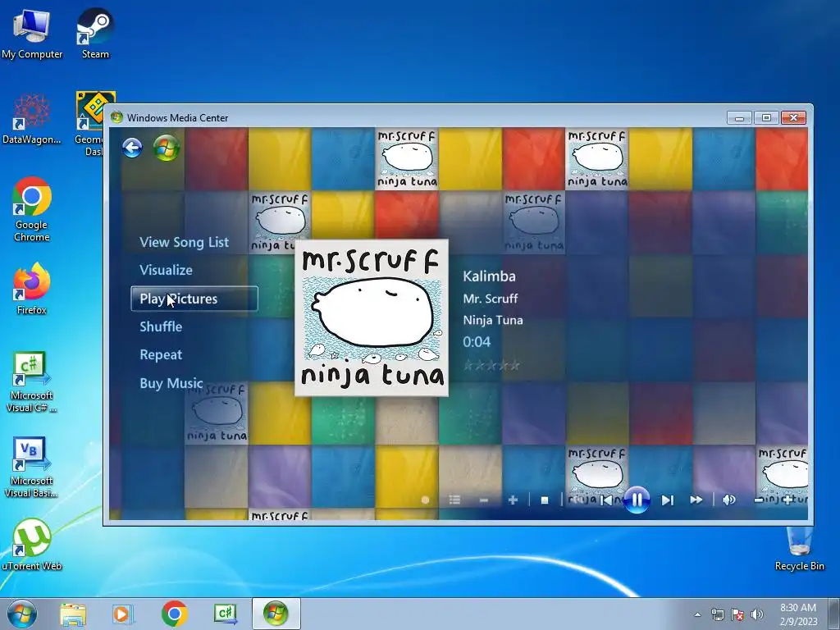Click the album name Ninja Tuna text
The width and height of the screenshot is (840, 630).
(493, 320)
